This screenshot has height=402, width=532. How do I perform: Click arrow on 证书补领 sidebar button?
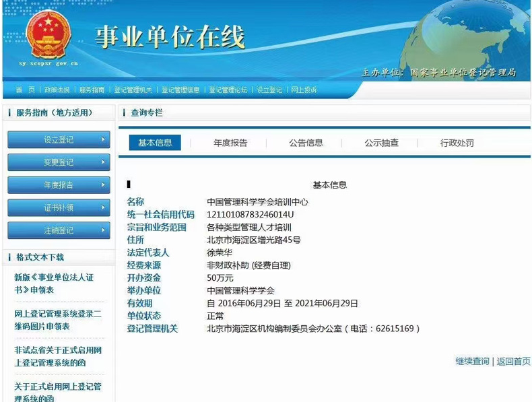pyautogui.click(x=103, y=207)
